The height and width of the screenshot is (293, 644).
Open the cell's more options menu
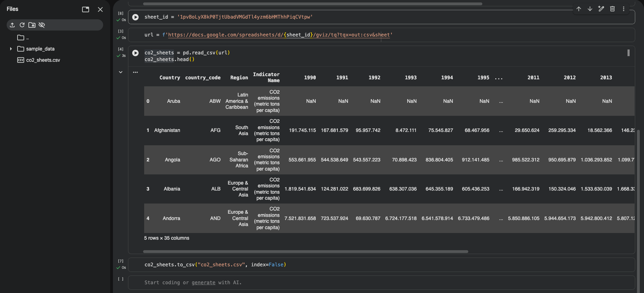coord(624,9)
